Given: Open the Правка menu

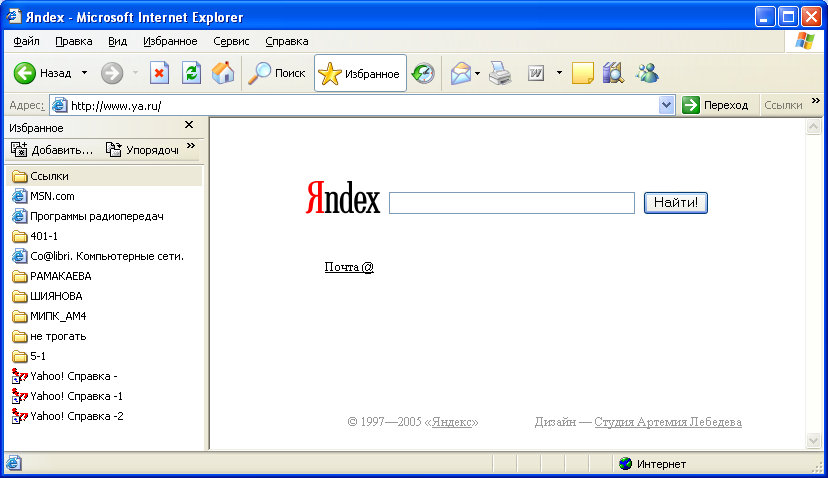Looking at the screenshot, I should pyautogui.click(x=73, y=41).
